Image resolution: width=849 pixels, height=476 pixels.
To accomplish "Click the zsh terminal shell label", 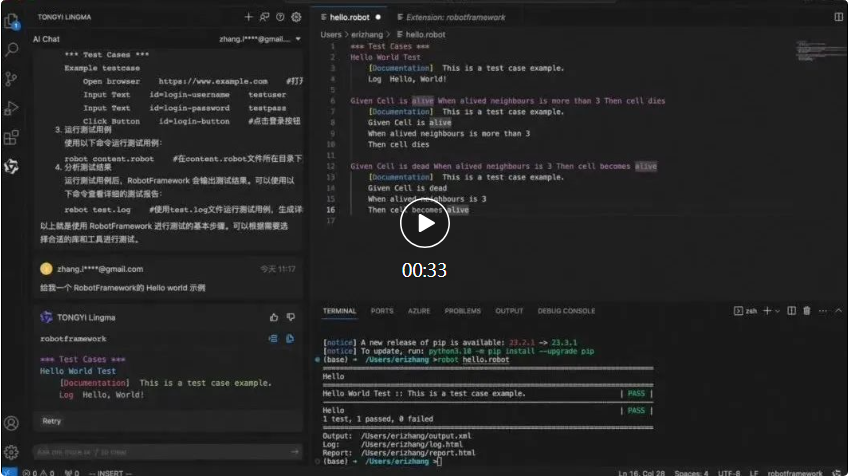I will pyautogui.click(x=746, y=311).
